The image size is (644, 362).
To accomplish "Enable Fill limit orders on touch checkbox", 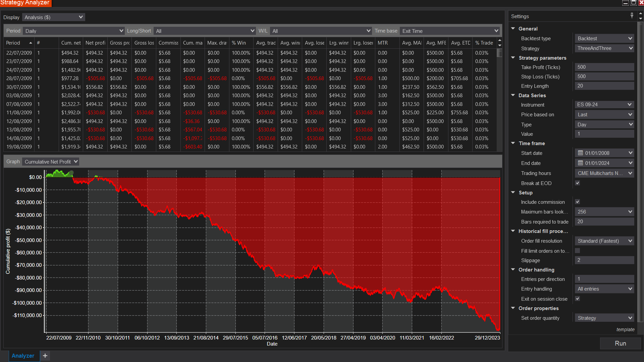I will click(x=577, y=251).
